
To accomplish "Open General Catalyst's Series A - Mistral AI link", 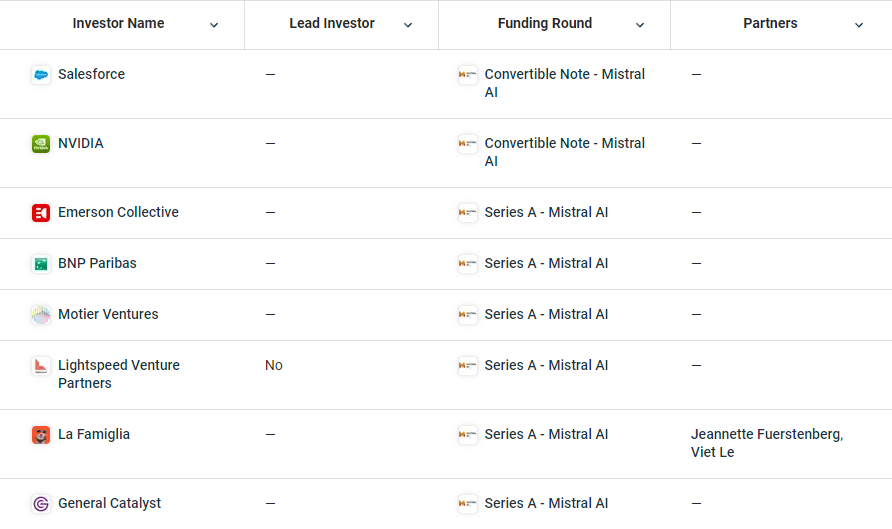I will 546,503.
